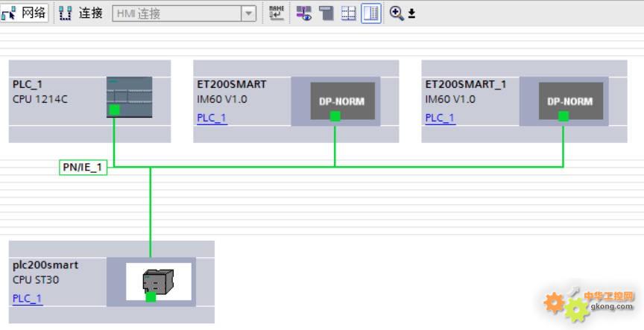Click the dark page-shaped toolbar icon
This screenshot has height=330, width=644.
[326, 13]
